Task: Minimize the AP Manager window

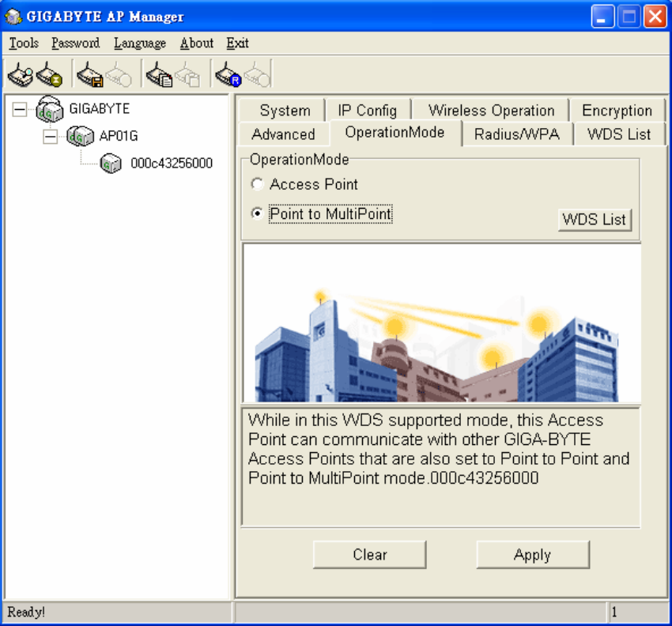Action: tap(602, 17)
